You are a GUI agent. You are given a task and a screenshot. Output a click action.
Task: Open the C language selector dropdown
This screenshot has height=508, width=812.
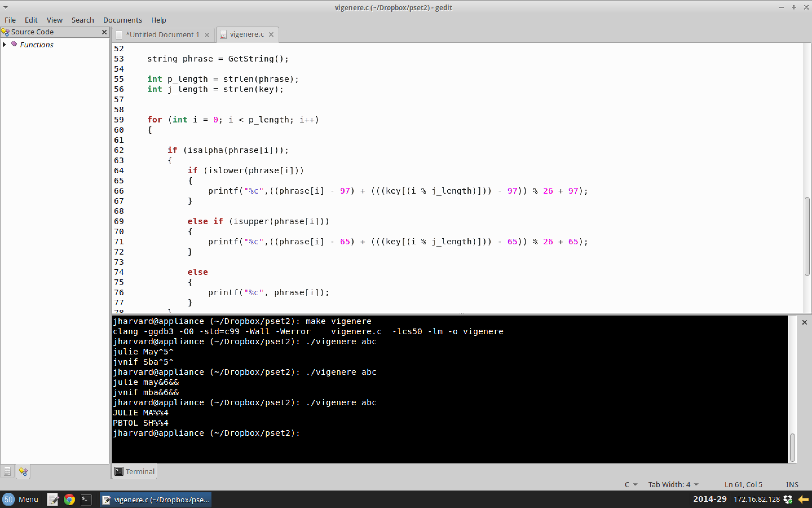click(631, 485)
